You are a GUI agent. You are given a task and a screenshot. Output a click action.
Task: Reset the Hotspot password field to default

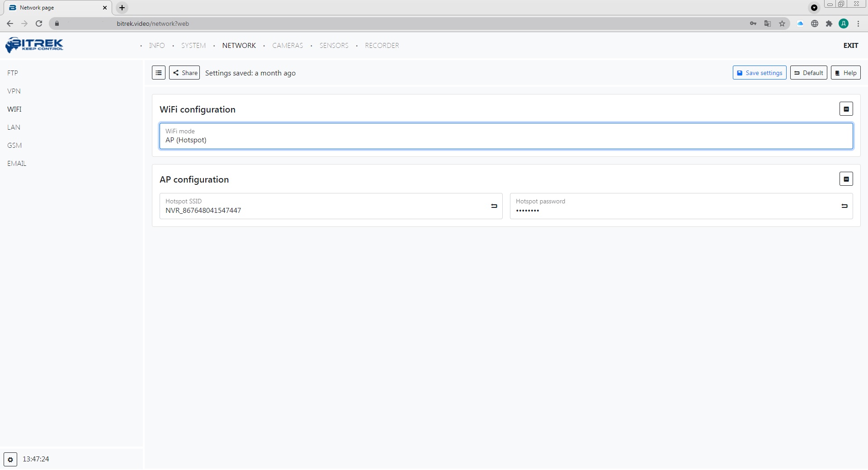click(844, 206)
